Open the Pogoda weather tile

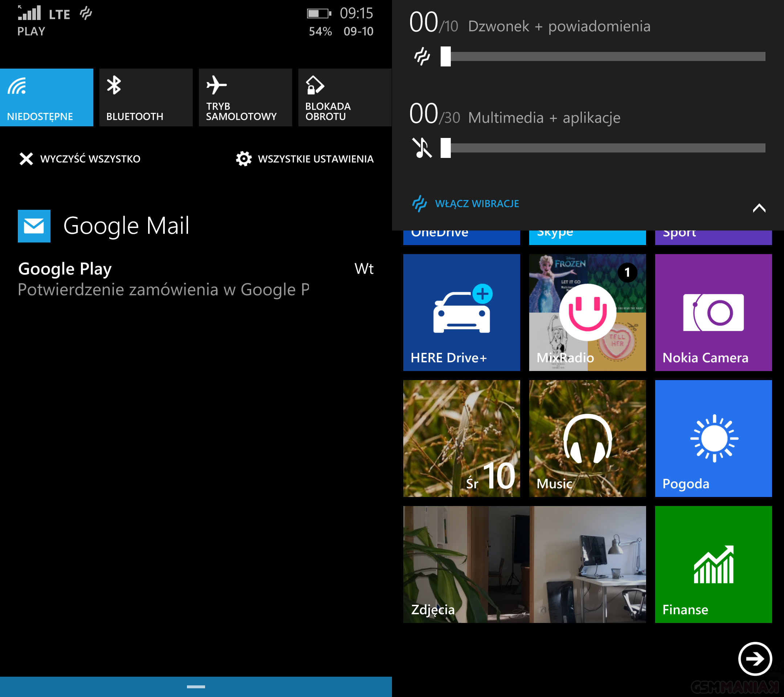coord(713,438)
